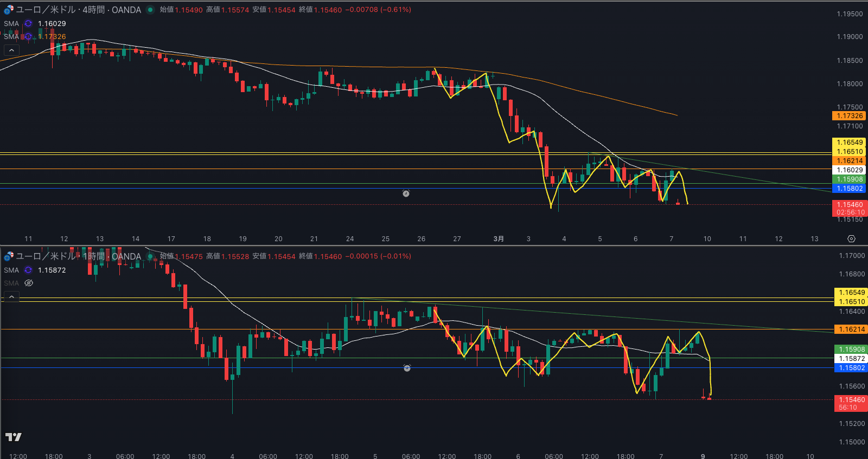Click the TradingView logo at the bottom left
868x459 pixels.
14,437
